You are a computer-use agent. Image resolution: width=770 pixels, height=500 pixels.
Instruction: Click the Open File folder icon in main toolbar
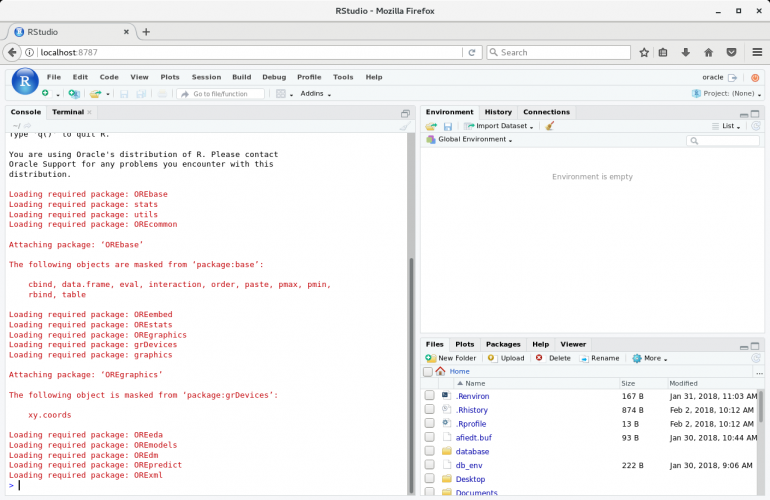(x=95, y=93)
